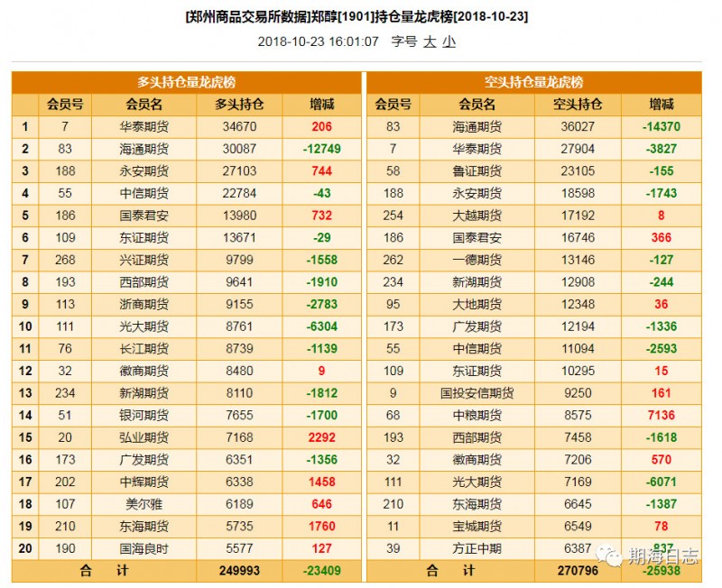Click short total change -25938
The width and height of the screenshot is (722, 588).
662,571
